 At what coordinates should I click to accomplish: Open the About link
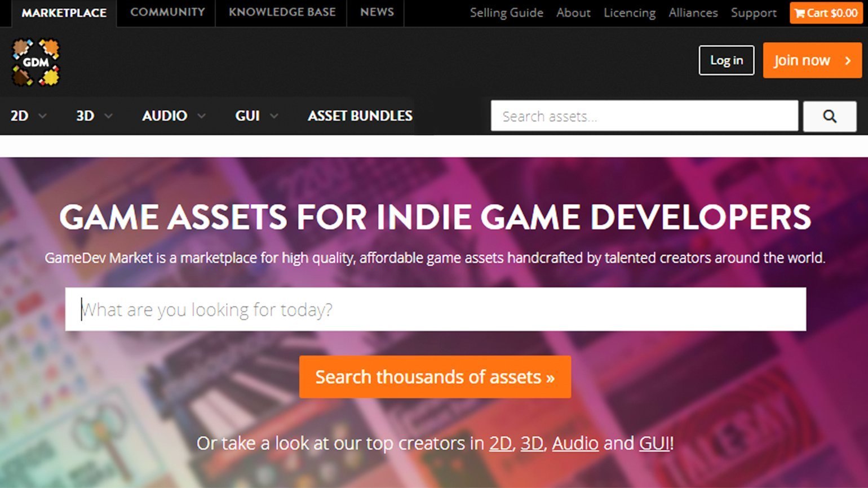(x=573, y=13)
